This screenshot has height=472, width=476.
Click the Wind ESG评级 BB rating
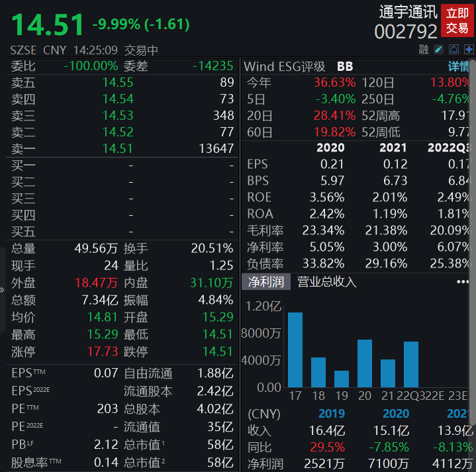[345, 66]
